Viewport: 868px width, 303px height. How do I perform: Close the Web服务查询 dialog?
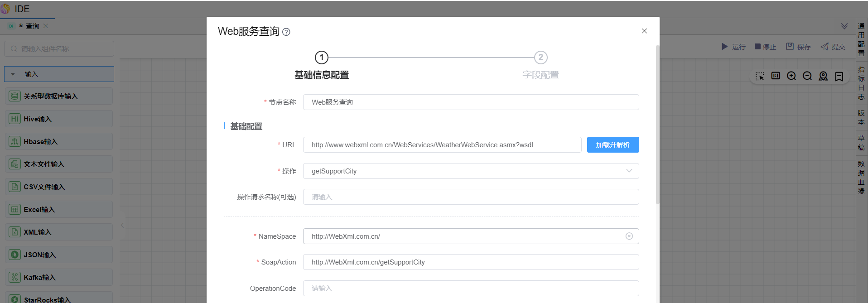coord(644,31)
